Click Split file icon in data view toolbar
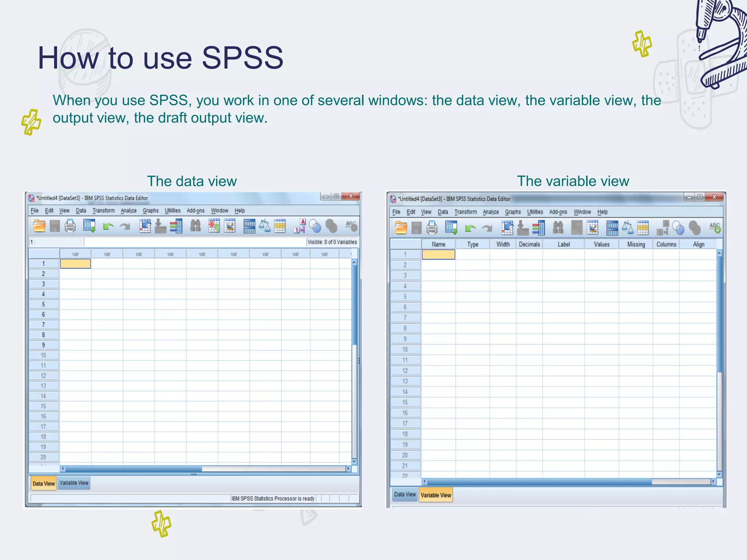This screenshot has width=747, height=560. click(x=249, y=226)
